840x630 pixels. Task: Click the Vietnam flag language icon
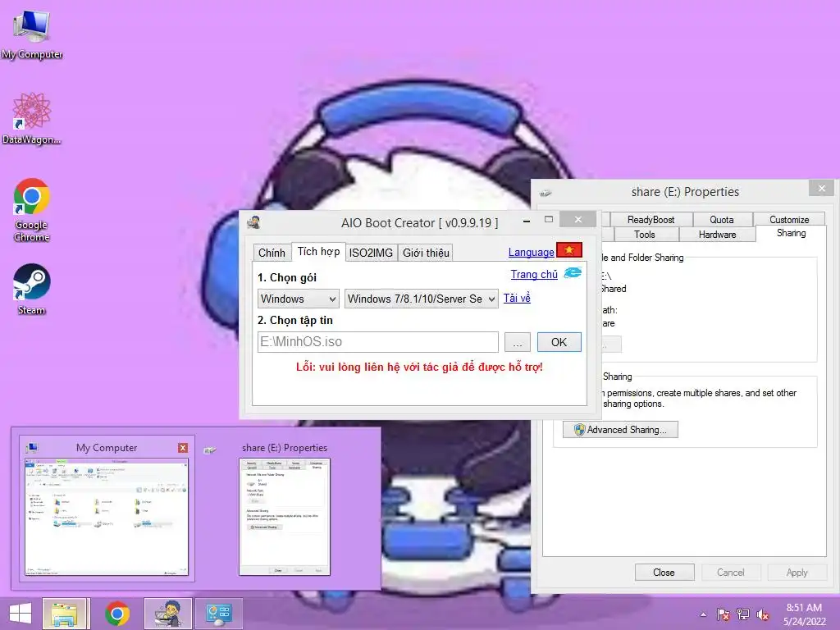pos(569,250)
